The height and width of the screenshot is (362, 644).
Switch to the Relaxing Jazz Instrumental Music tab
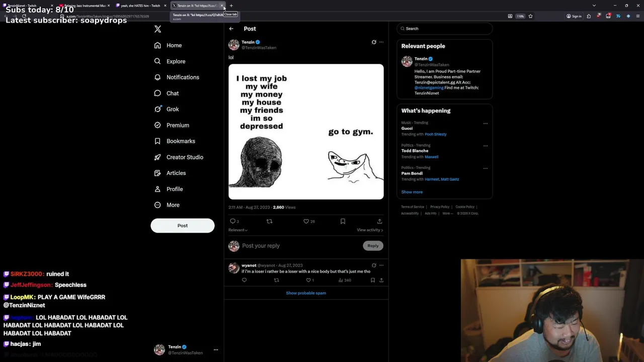click(85, 6)
